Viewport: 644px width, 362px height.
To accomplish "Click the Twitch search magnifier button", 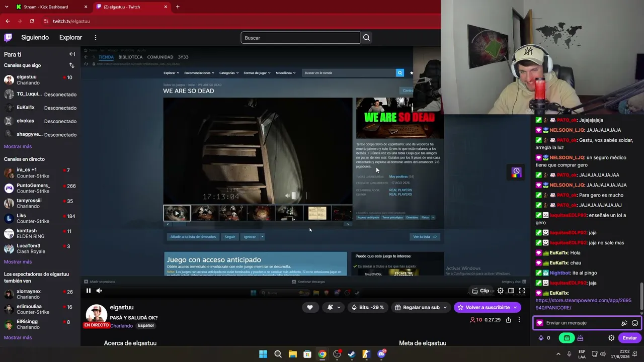I will pos(366,38).
